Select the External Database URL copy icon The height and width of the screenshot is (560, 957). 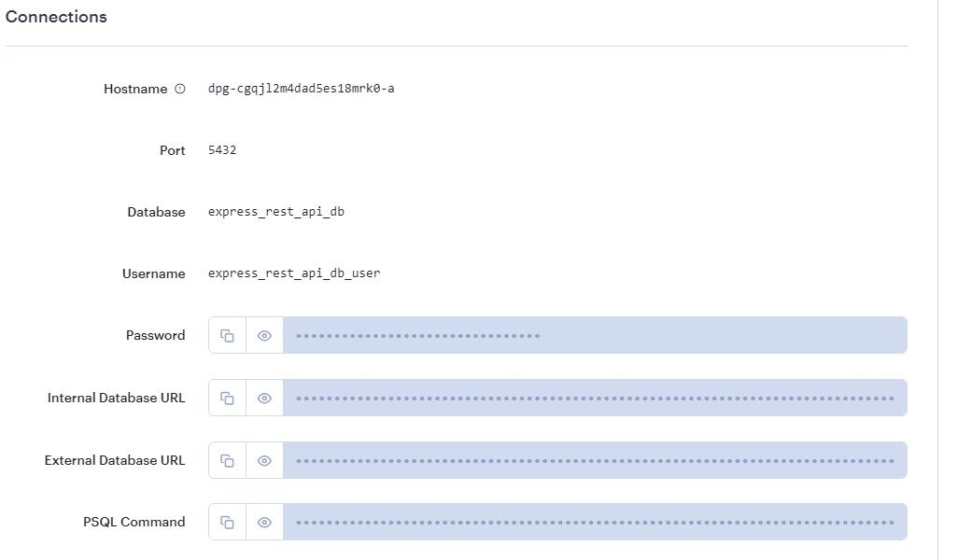click(226, 459)
